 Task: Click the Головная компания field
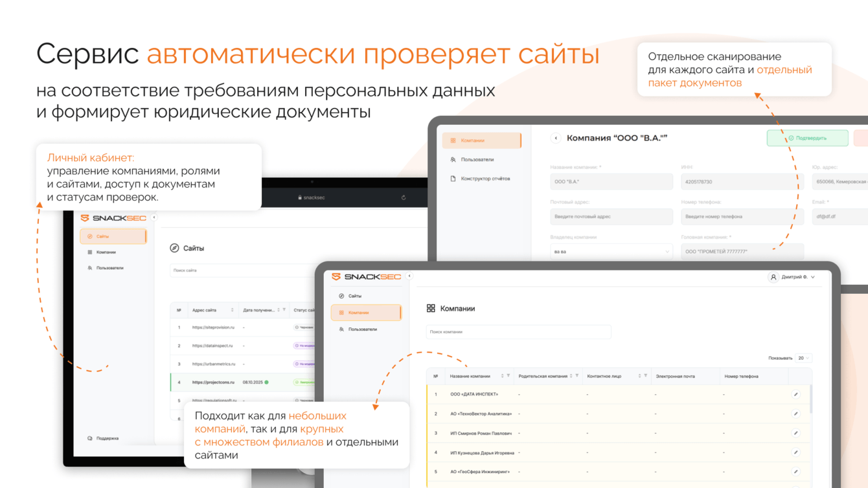(x=742, y=252)
